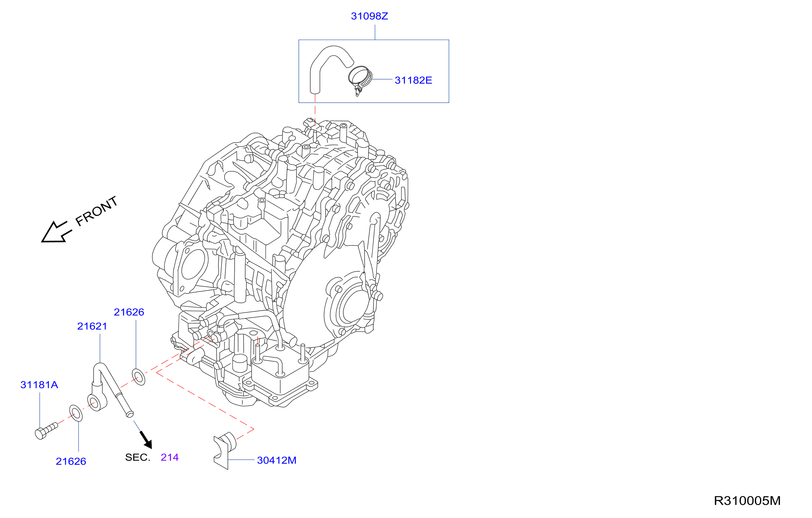812x518 pixels.
Task: Open the 30412M part number link
Action: tap(277, 460)
